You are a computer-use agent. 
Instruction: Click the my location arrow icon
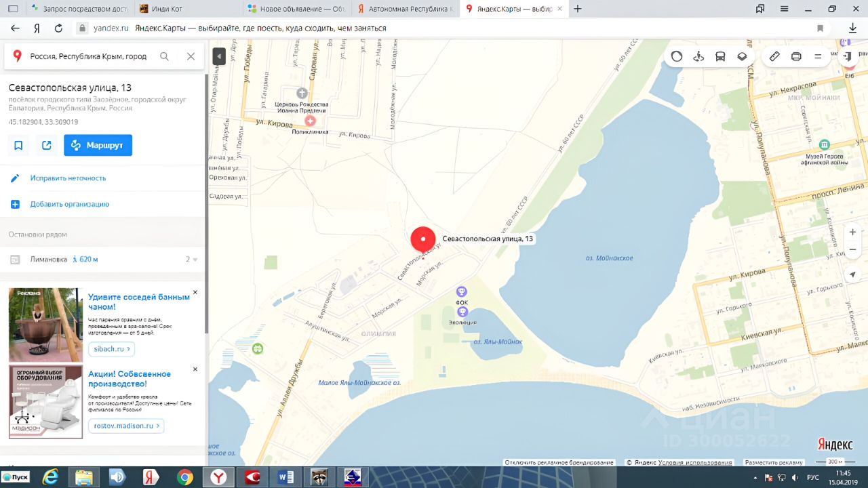(852, 274)
